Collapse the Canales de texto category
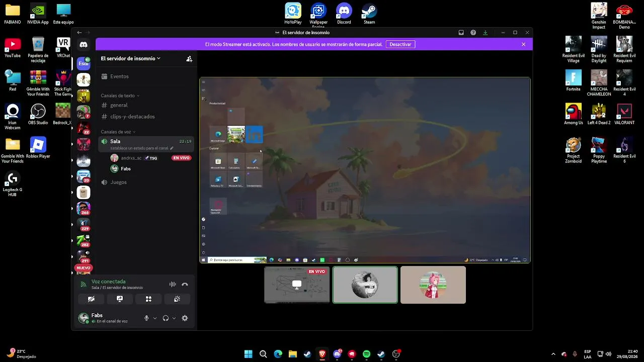The height and width of the screenshot is (362, 644). pos(120,96)
